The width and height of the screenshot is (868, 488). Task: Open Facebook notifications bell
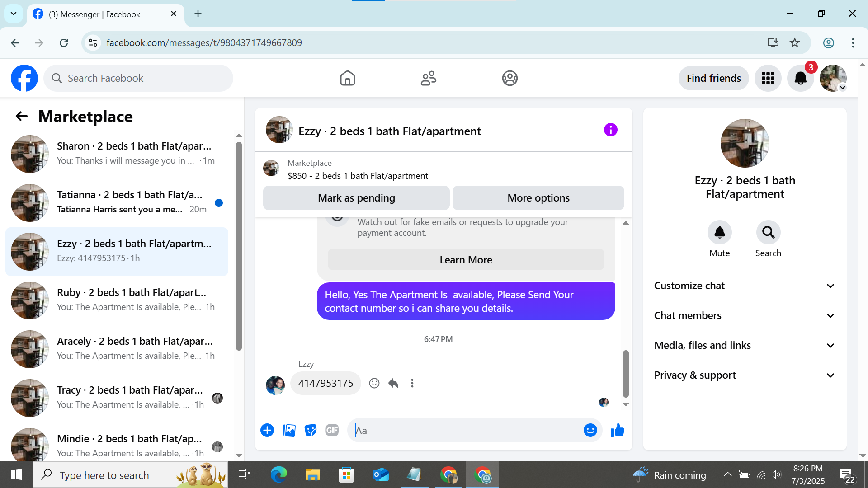pyautogui.click(x=800, y=79)
